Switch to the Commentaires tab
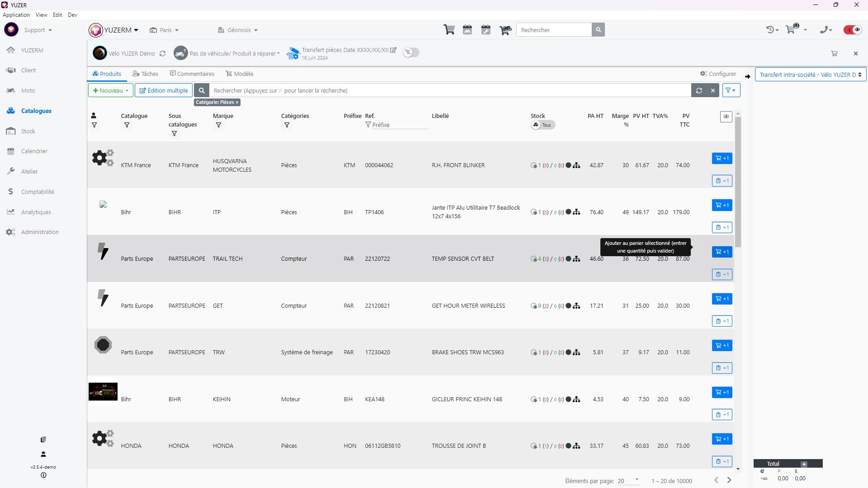868x488 pixels. tap(192, 74)
